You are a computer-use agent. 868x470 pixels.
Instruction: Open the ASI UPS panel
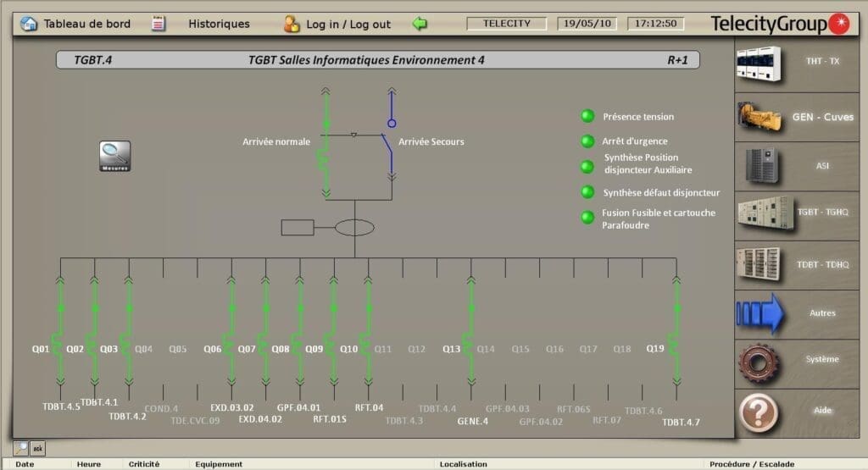[759, 166]
